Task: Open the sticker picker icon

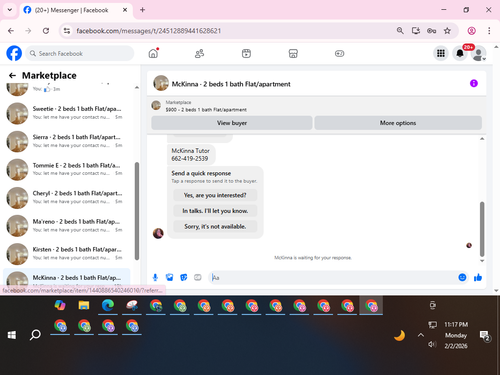Action: coord(183,277)
